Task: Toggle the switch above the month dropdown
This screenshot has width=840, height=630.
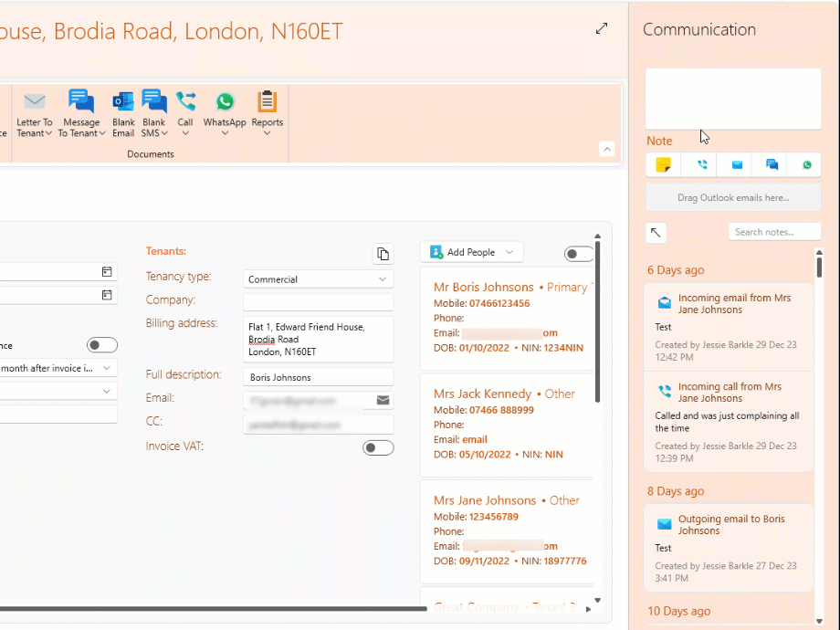Action: click(x=102, y=345)
